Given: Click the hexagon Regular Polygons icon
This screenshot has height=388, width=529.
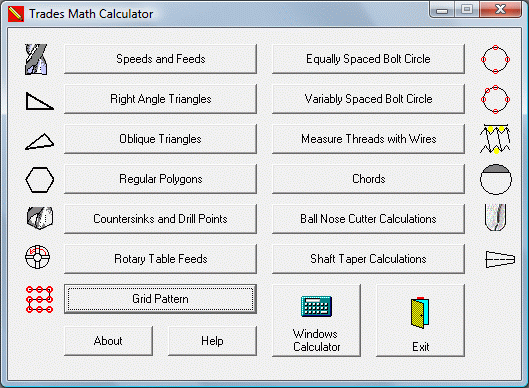Looking at the screenshot, I should (39, 180).
